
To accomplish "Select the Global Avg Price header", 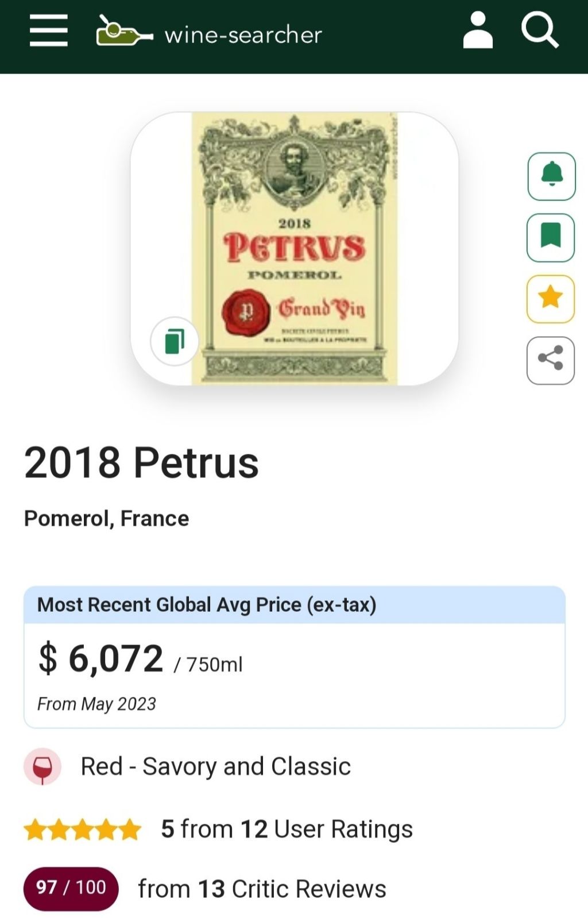I will pos(207,605).
